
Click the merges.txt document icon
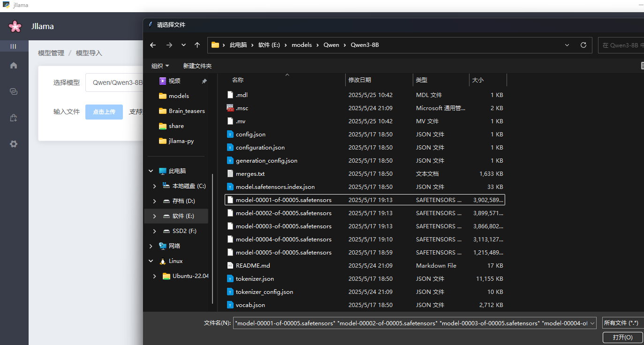coord(230,173)
